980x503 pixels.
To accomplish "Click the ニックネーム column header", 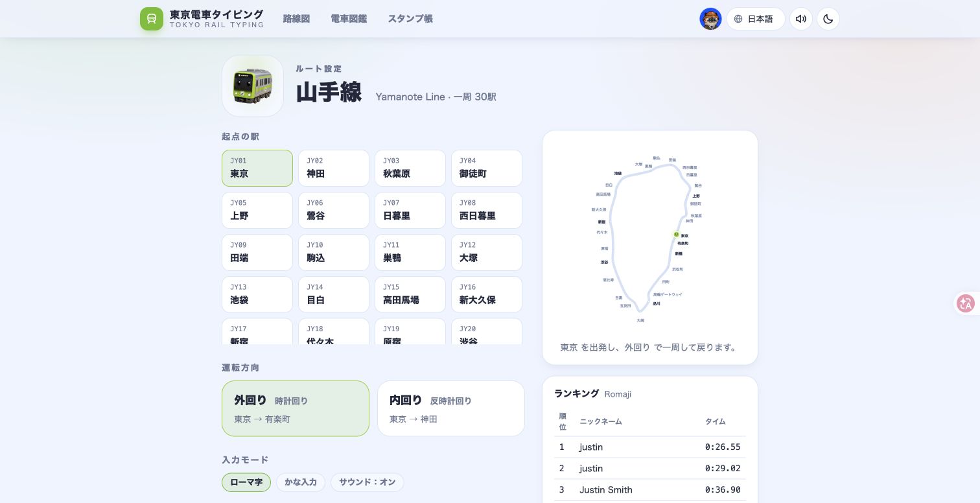I will click(601, 421).
